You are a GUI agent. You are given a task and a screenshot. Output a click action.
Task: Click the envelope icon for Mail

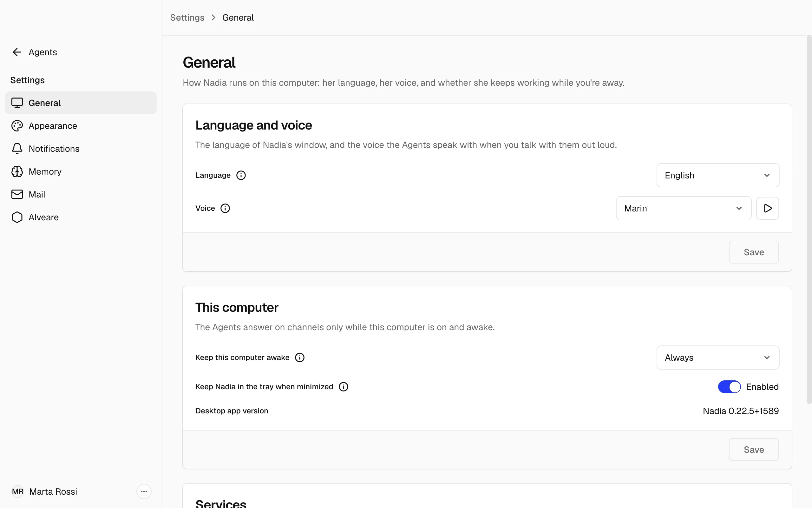17,194
